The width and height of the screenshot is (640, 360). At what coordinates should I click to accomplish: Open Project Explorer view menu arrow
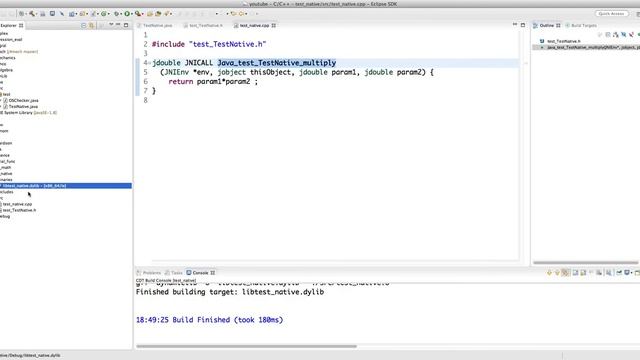point(111,25)
